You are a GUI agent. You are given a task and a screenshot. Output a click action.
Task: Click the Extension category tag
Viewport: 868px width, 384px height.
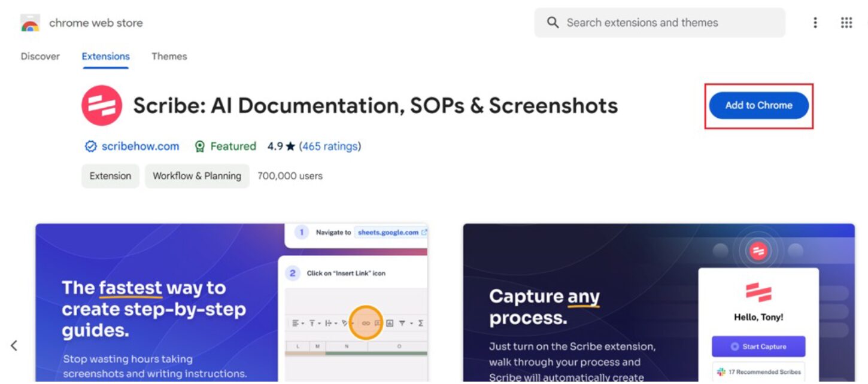tap(110, 175)
